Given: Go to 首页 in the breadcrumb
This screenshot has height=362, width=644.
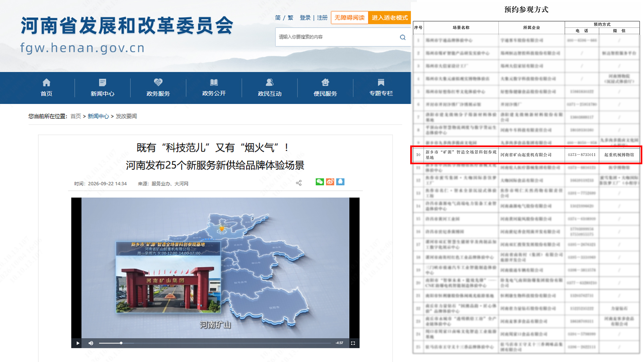Looking at the screenshot, I should (75, 116).
